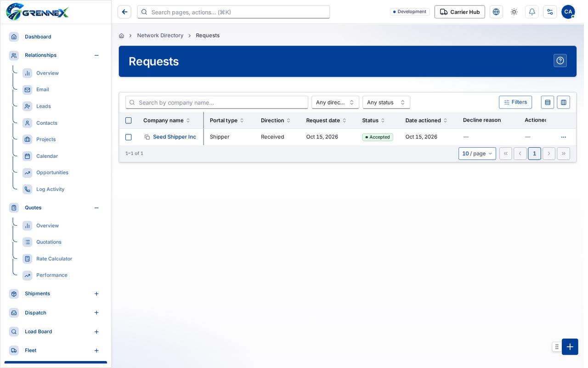Collapse the Relationships sidebar section
The image size is (588, 368).
pyautogui.click(x=96, y=55)
